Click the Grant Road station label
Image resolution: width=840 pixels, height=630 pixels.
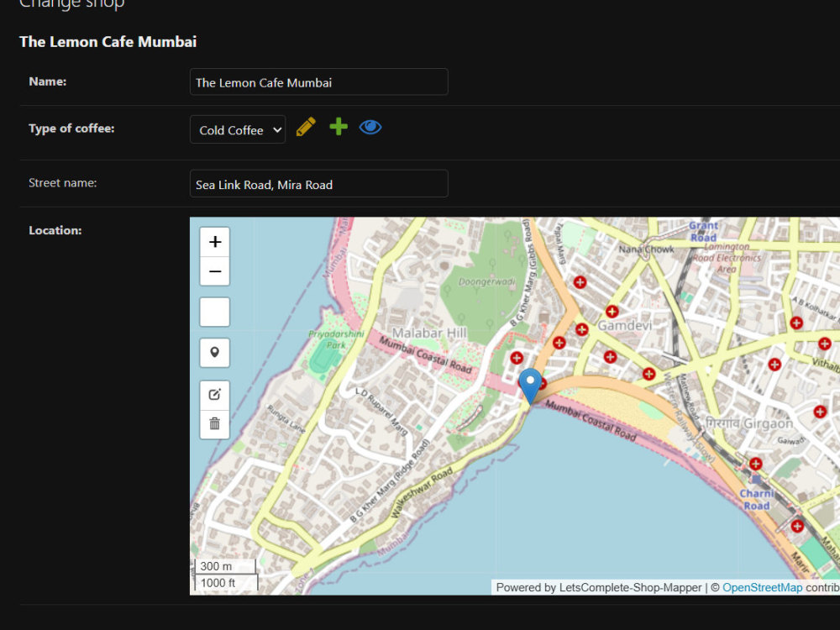click(x=703, y=232)
